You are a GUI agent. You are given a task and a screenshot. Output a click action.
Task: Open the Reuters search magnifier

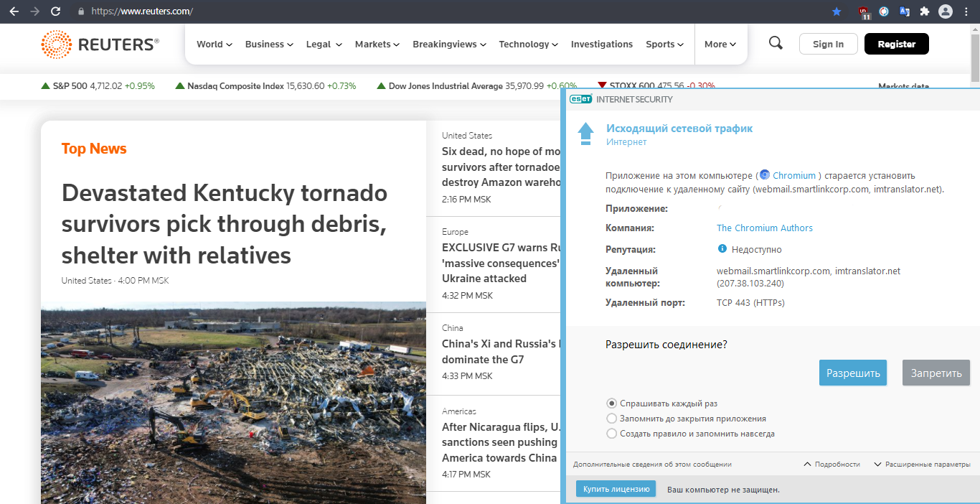776,43
